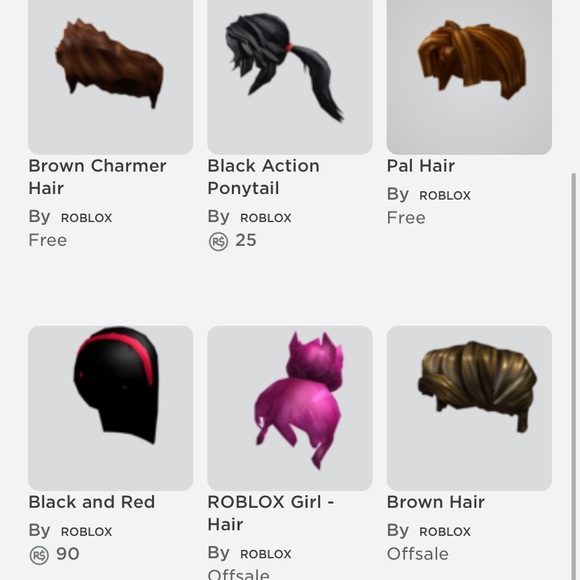The height and width of the screenshot is (580, 580).
Task: Open the Brown Charmer Hair thumbnail
Action: (x=111, y=77)
